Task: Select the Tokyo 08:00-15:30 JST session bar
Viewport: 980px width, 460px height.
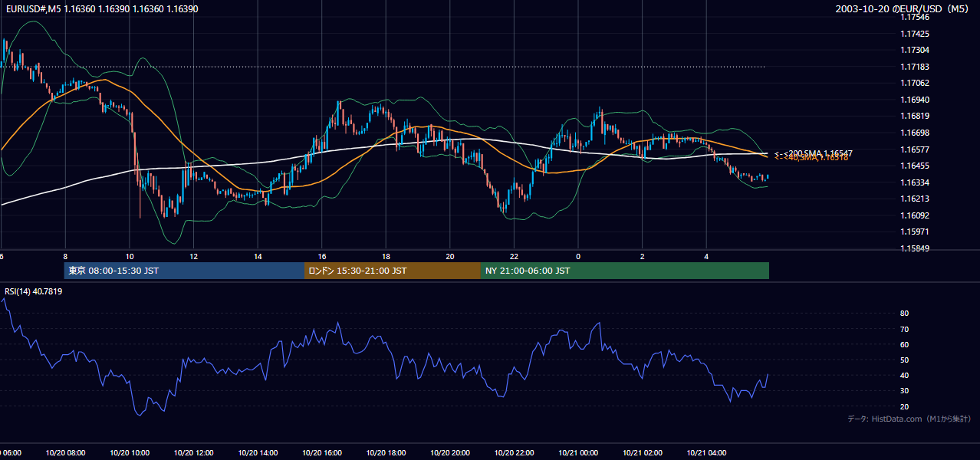Action: pos(184,271)
